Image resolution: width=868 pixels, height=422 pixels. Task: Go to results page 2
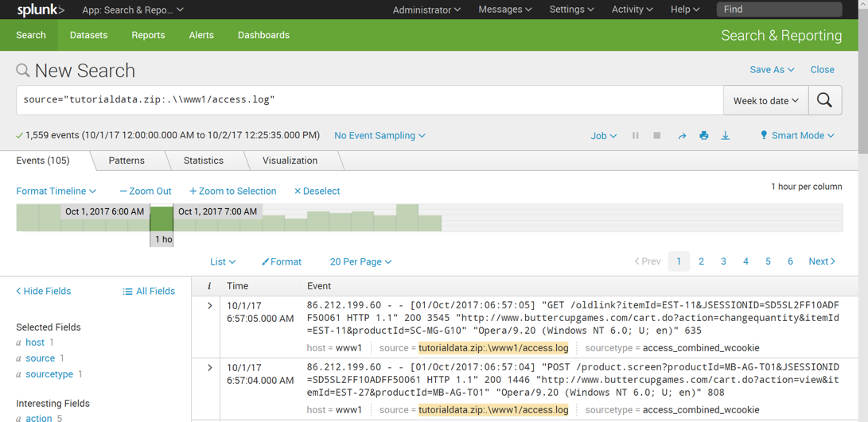[x=701, y=261]
